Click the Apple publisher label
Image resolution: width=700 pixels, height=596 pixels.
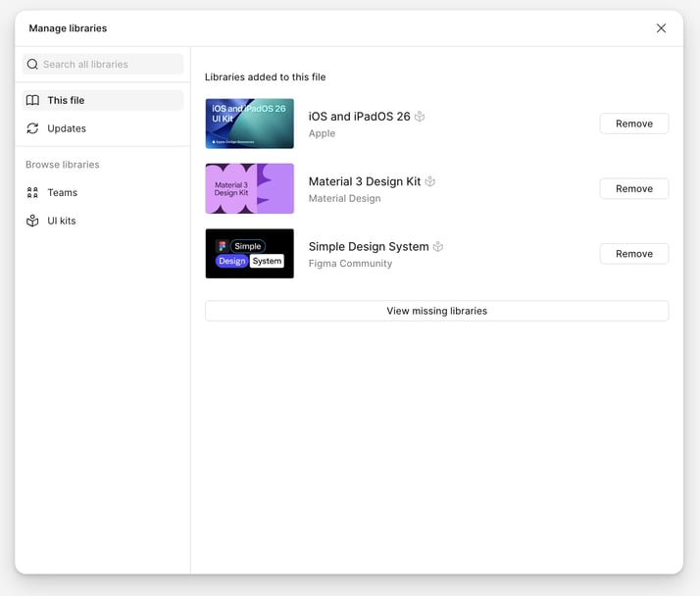click(322, 133)
